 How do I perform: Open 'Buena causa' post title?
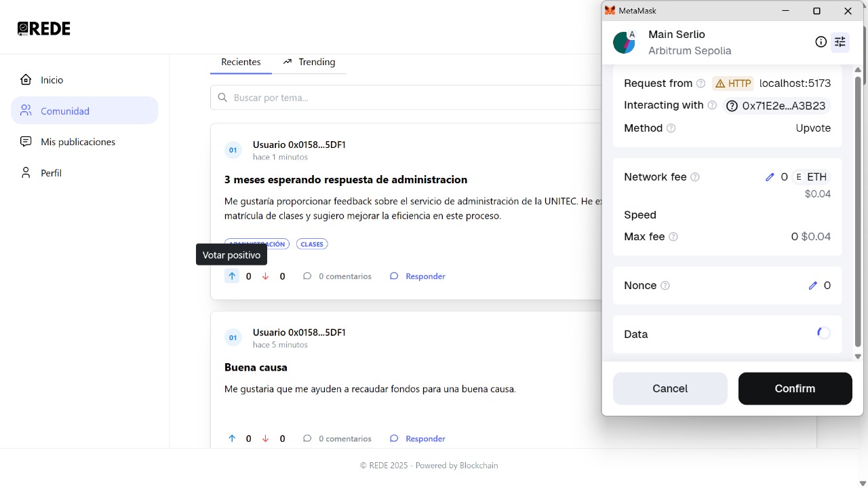256,367
